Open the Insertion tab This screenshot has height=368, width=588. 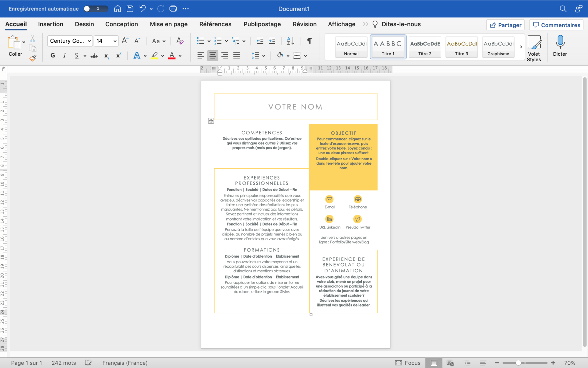click(x=51, y=24)
